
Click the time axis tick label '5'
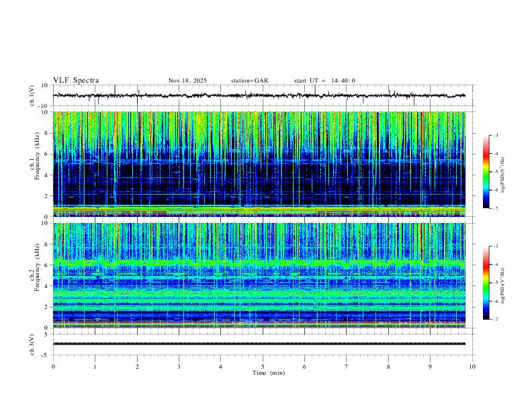(263, 367)
